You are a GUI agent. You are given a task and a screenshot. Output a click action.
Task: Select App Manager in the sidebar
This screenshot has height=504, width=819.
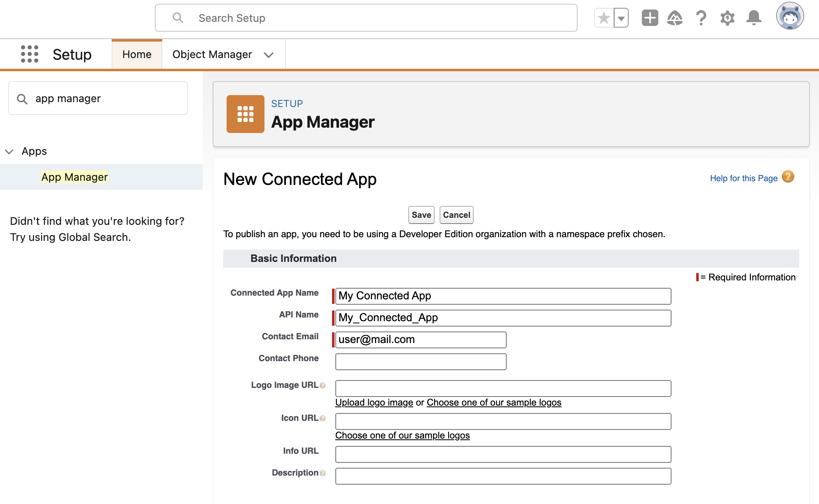tap(74, 177)
